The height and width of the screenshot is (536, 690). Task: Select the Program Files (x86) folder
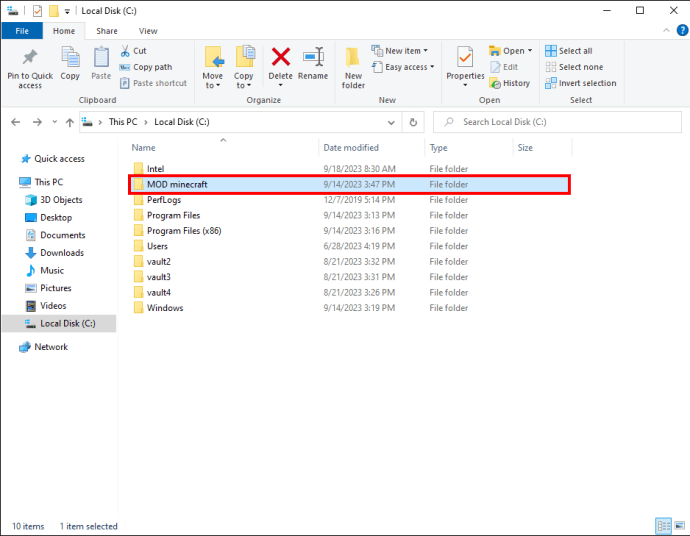pos(184,231)
